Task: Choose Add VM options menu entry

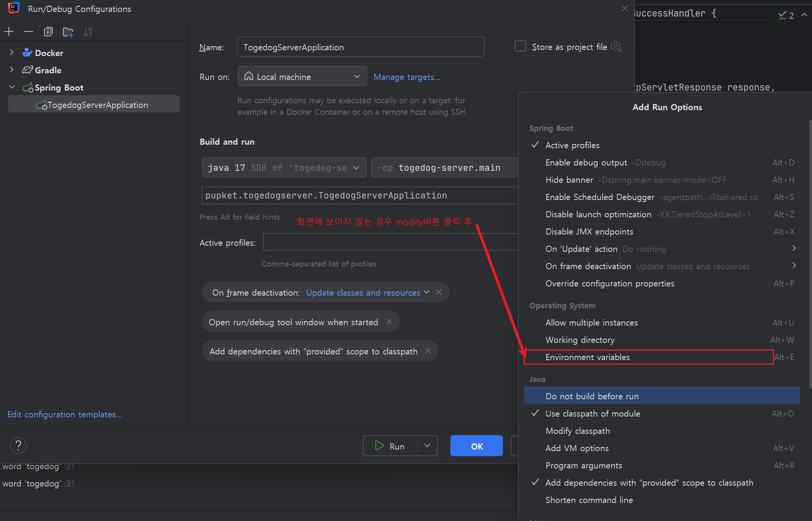Action: [x=577, y=448]
